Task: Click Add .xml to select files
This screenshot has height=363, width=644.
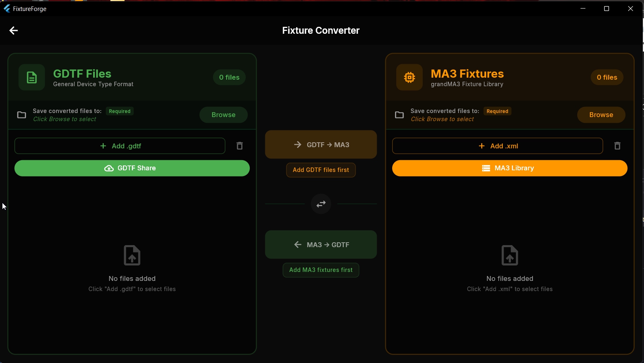Action: click(x=497, y=146)
